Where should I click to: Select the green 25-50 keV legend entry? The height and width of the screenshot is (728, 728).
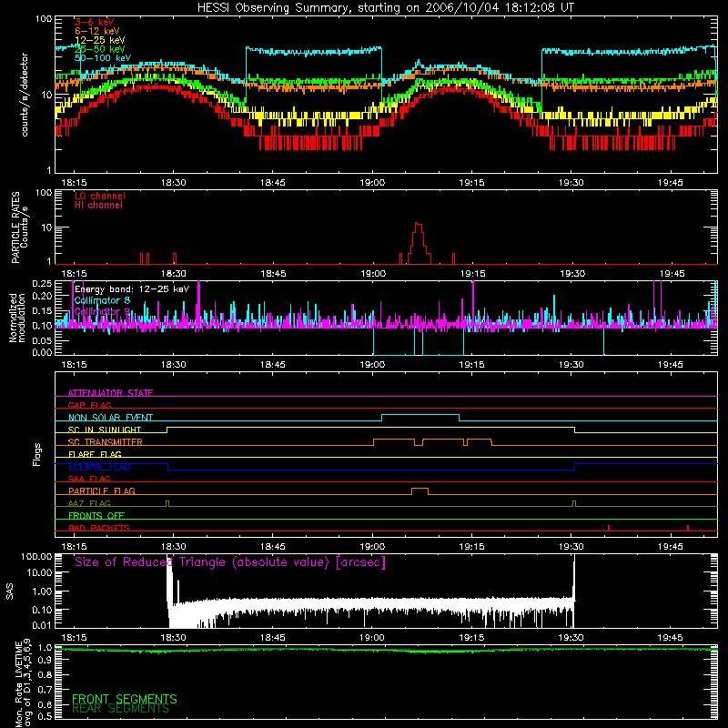100,49
